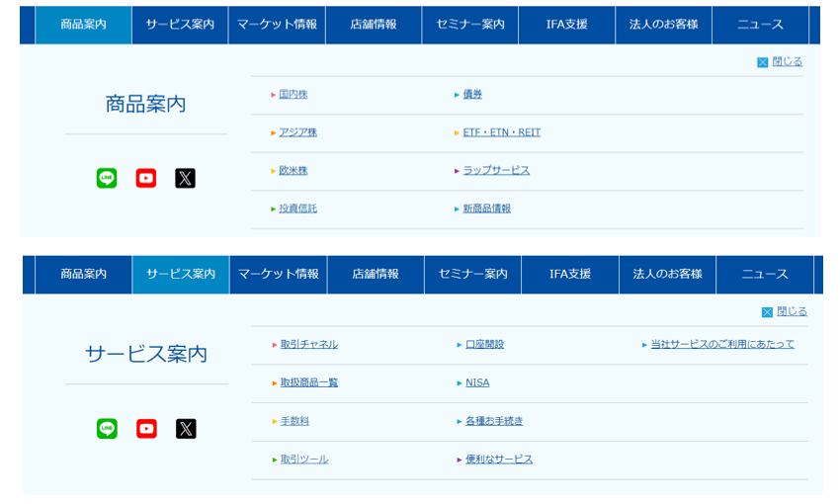Open the 各種お手続き link

(x=494, y=422)
